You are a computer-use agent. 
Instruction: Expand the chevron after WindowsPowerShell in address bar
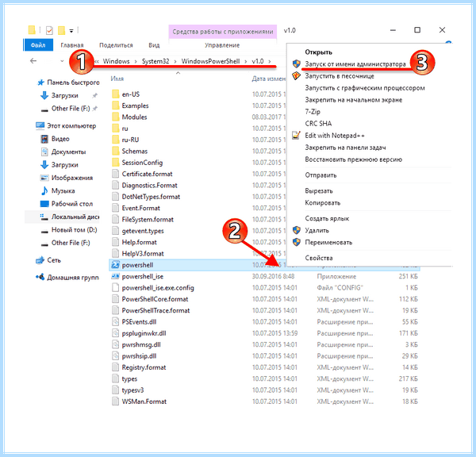pos(246,61)
